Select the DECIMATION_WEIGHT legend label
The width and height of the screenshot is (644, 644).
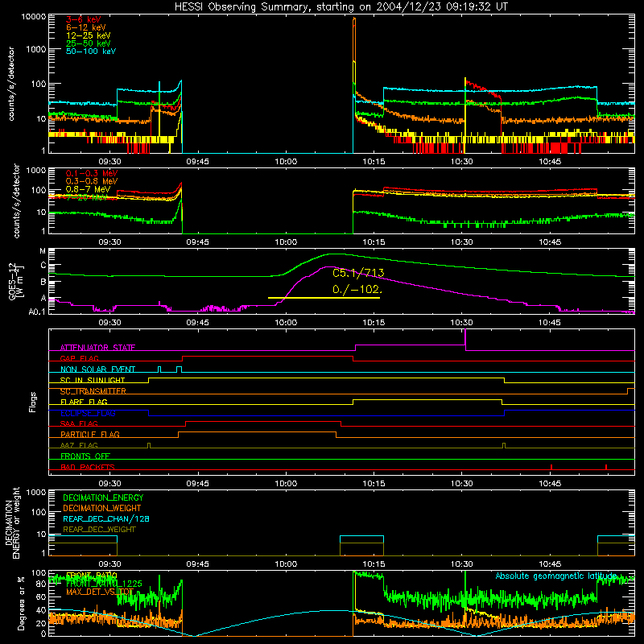click(102, 509)
